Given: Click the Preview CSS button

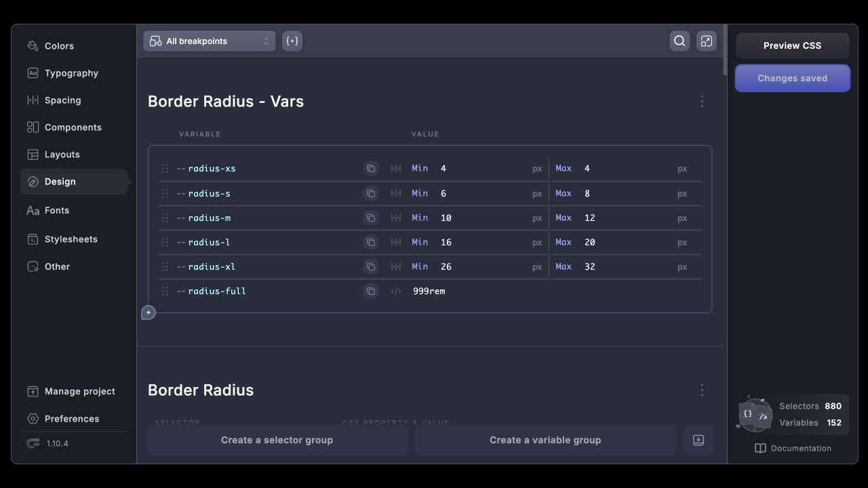Looking at the screenshot, I should coord(792,45).
